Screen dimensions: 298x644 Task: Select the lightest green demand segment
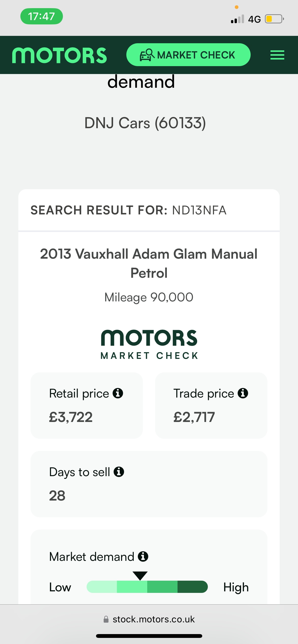102,587
